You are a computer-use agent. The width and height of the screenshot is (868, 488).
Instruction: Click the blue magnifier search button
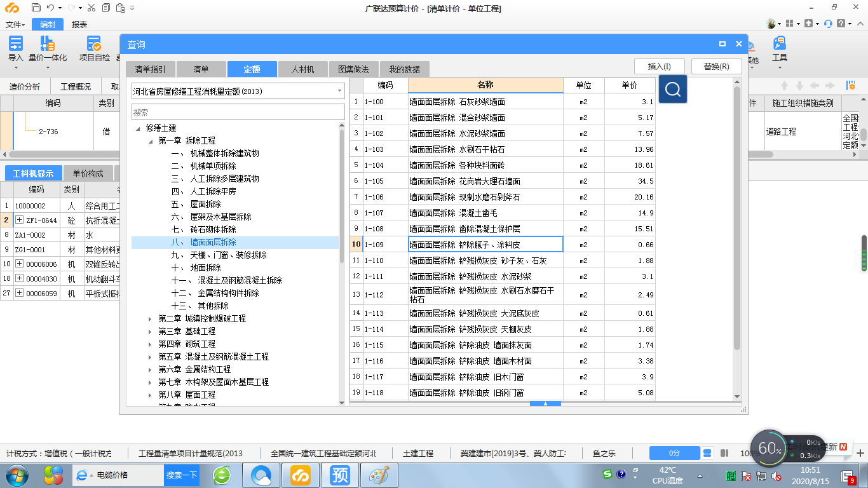(x=673, y=90)
